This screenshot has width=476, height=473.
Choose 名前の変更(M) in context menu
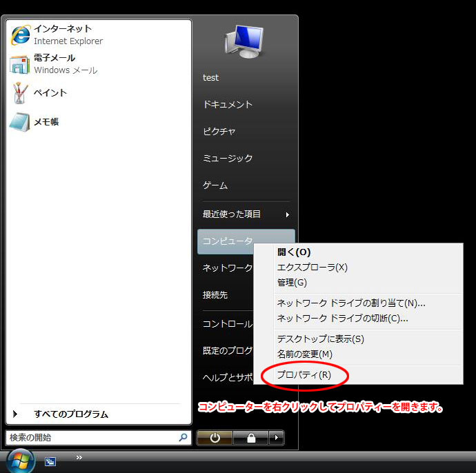pos(358,354)
